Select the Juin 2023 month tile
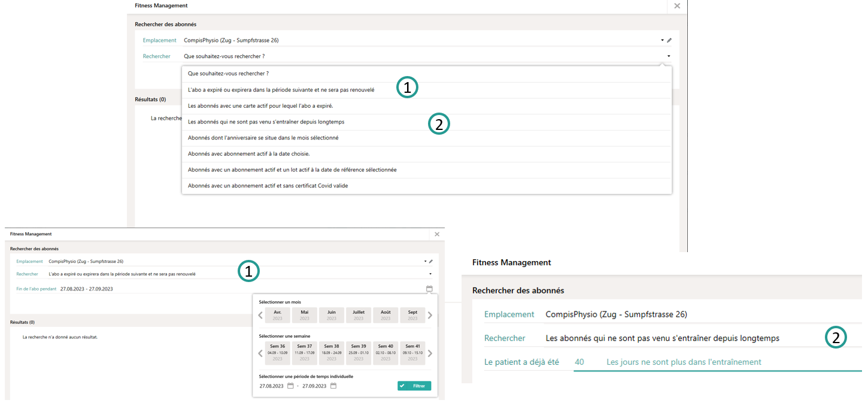This screenshot has height=415, width=868. [332, 315]
